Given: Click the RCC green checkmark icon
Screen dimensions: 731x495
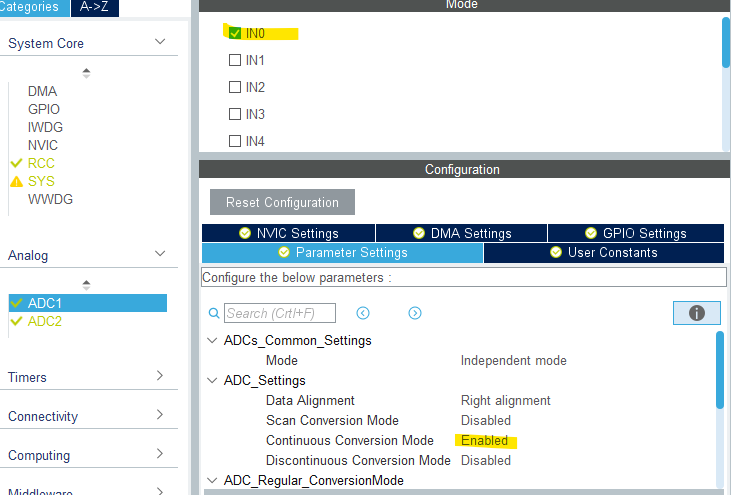Looking at the screenshot, I should coord(16,163).
